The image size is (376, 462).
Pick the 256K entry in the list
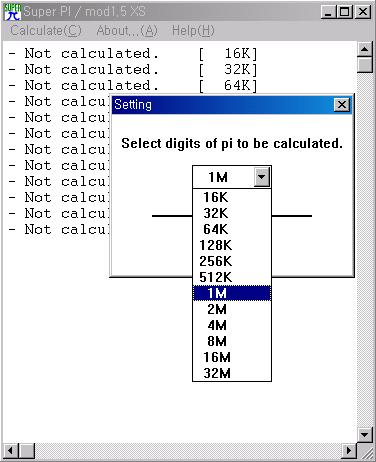click(x=232, y=261)
